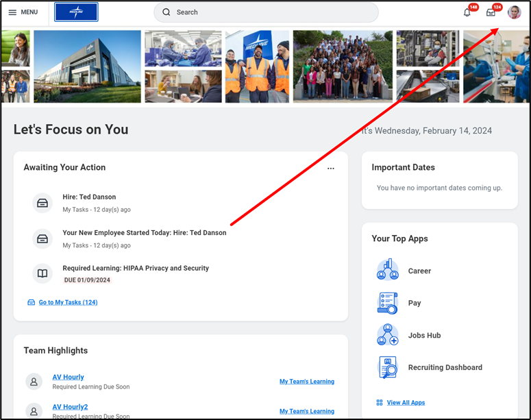This screenshot has height=420, width=531.
Task: Click the Medline building banner photo
Action: [x=87, y=66]
